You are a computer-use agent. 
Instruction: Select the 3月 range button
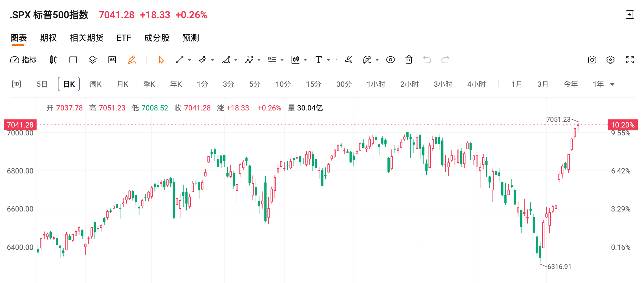(x=543, y=84)
